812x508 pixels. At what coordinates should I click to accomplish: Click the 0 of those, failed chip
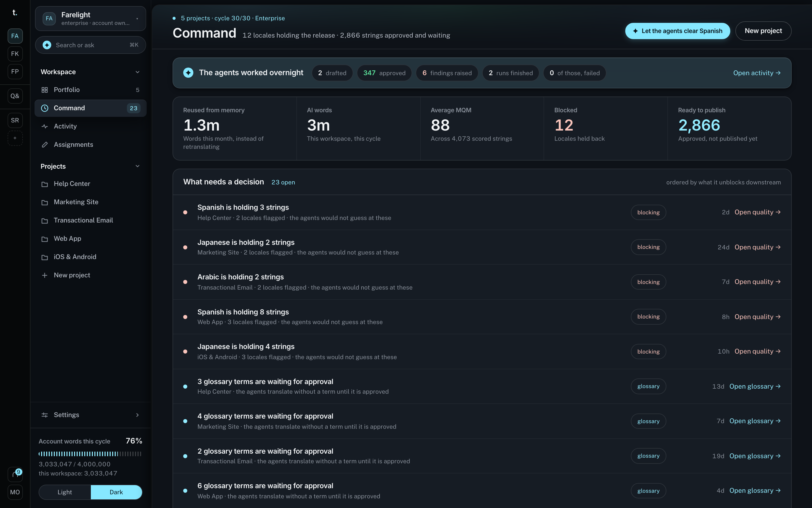point(574,73)
